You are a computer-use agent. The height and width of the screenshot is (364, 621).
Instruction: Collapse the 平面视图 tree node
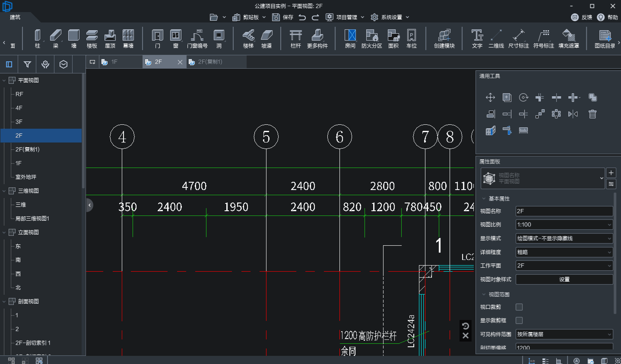(x=4, y=80)
